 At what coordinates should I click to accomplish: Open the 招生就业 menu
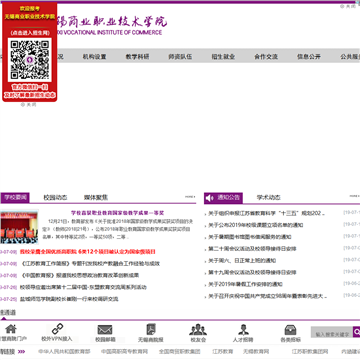tap(223, 57)
